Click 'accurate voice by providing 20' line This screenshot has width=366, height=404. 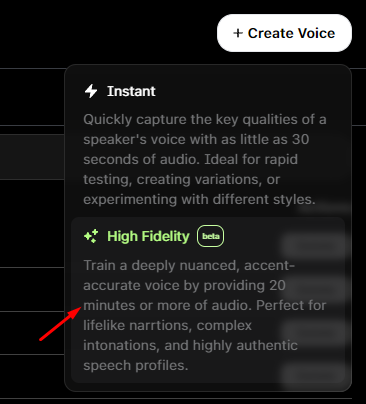pyautogui.click(x=184, y=286)
